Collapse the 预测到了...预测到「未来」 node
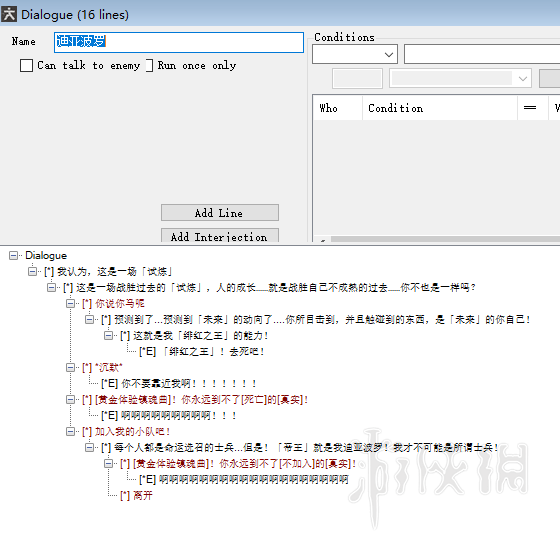 pyautogui.click(x=89, y=319)
